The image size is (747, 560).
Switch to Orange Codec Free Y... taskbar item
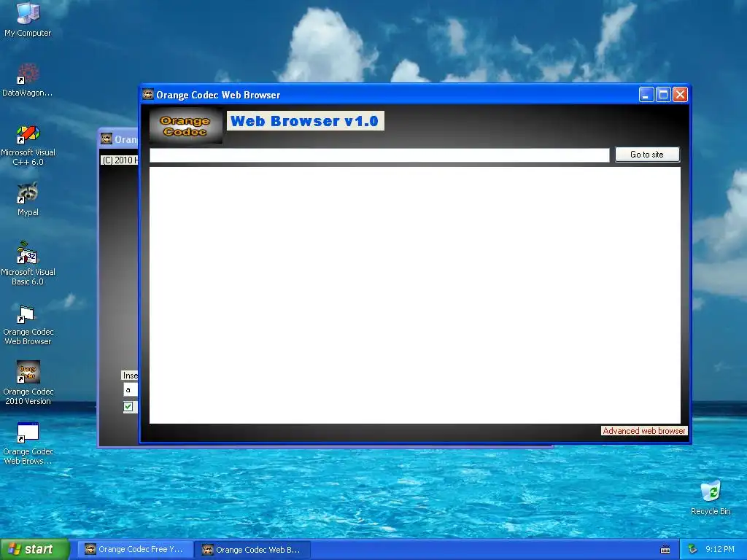(135, 550)
